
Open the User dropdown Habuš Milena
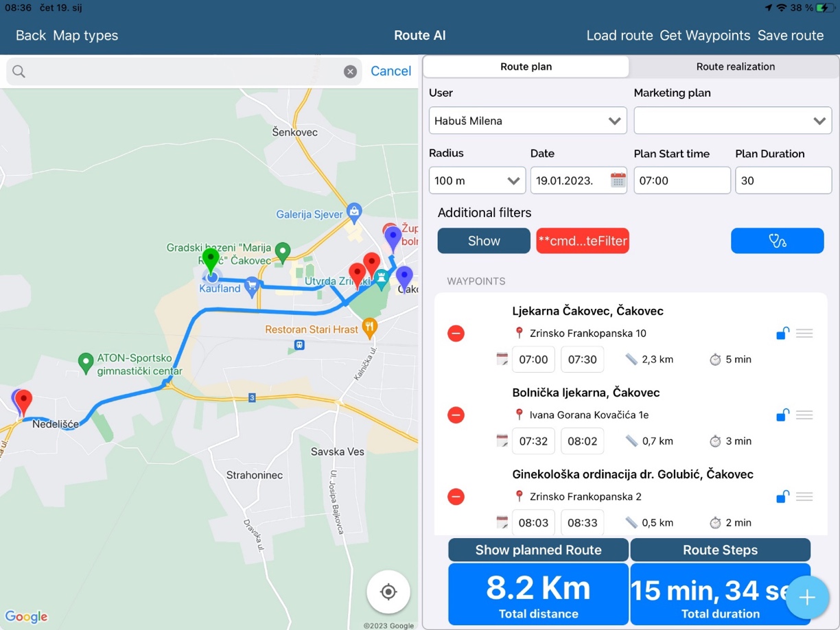527,121
